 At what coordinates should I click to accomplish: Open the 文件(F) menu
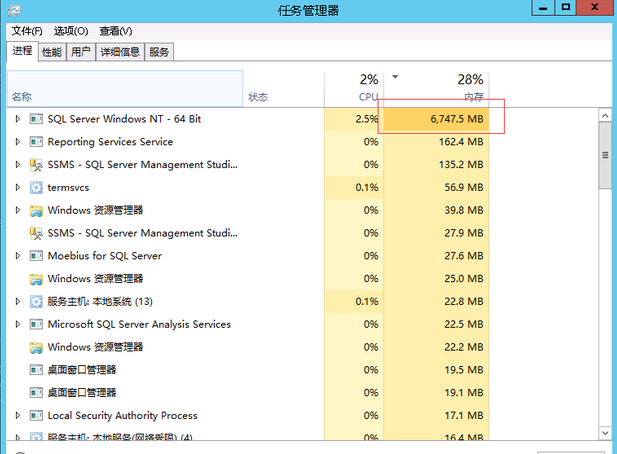point(28,31)
